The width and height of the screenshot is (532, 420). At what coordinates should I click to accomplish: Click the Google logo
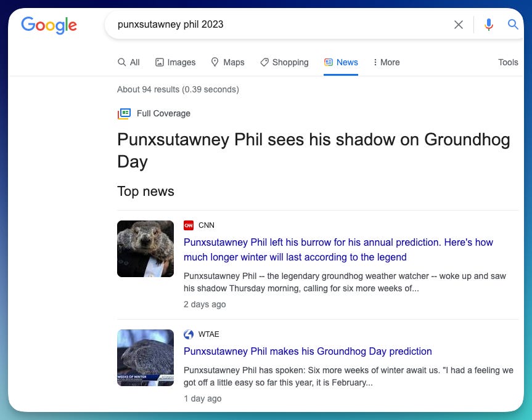(49, 25)
